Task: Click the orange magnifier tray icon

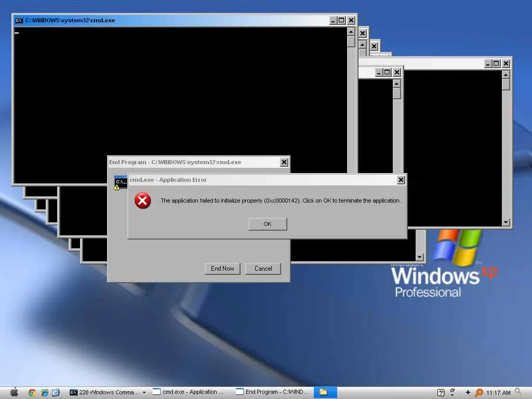Action: tap(479, 393)
